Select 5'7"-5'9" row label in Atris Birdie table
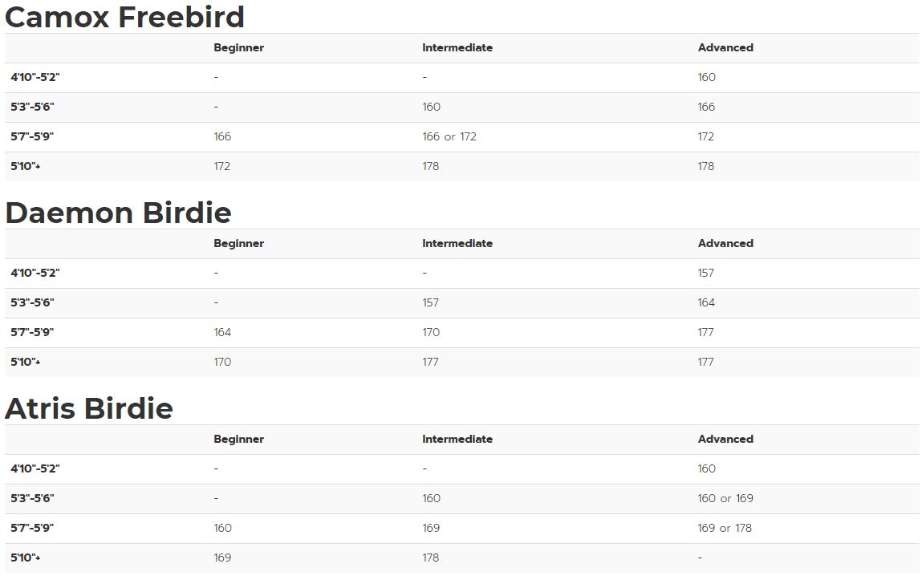Image resolution: width=922 pixels, height=588 pixels. (32, 528)
